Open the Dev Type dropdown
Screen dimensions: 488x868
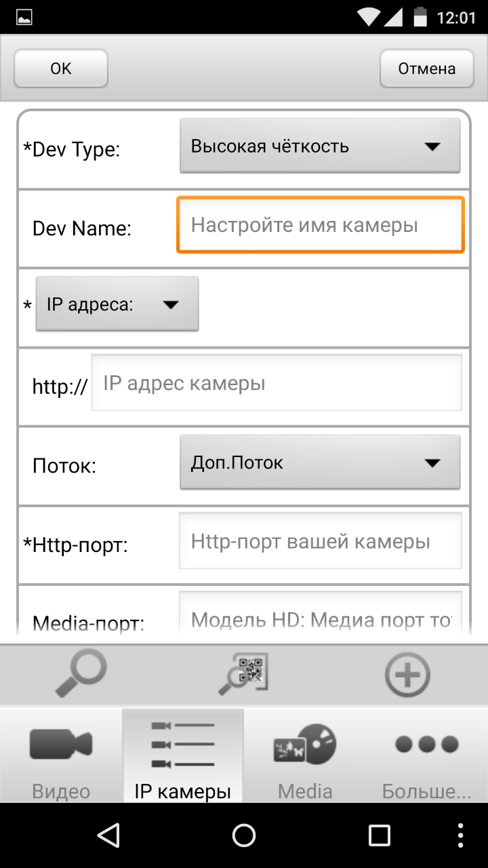click(319, 145)
